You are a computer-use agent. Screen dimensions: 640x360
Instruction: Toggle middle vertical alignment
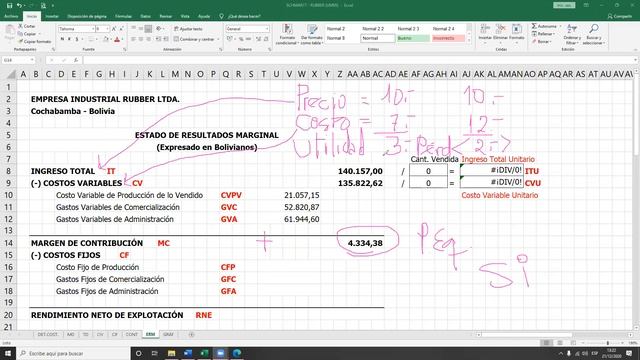(141, 29)
